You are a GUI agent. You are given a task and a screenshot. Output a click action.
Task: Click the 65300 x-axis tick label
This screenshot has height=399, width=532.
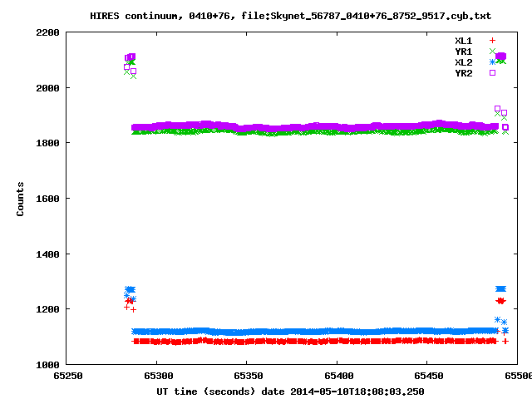point(159,376)
